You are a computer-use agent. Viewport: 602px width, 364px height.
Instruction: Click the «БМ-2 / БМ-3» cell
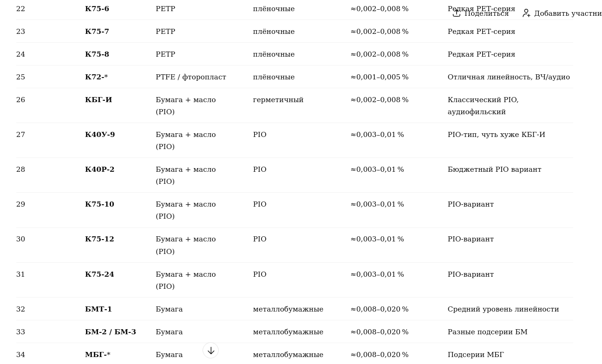(x=111, y=332)
